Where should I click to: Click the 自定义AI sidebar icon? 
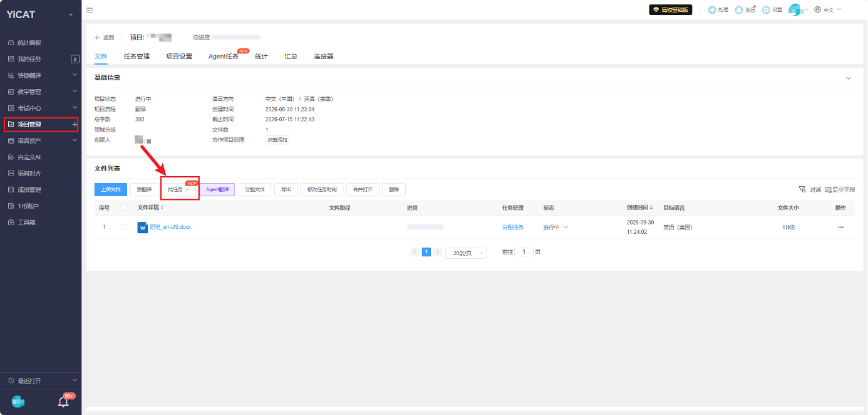(11, 157)
